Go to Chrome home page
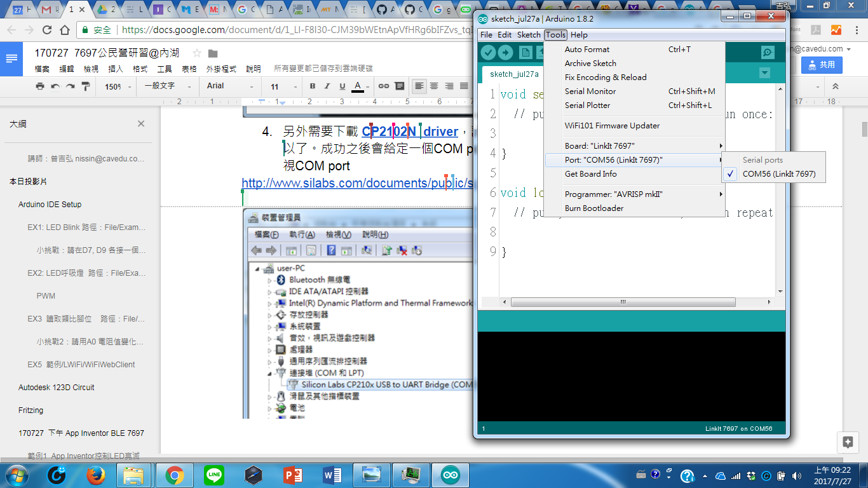 click(x=64, y=29)
